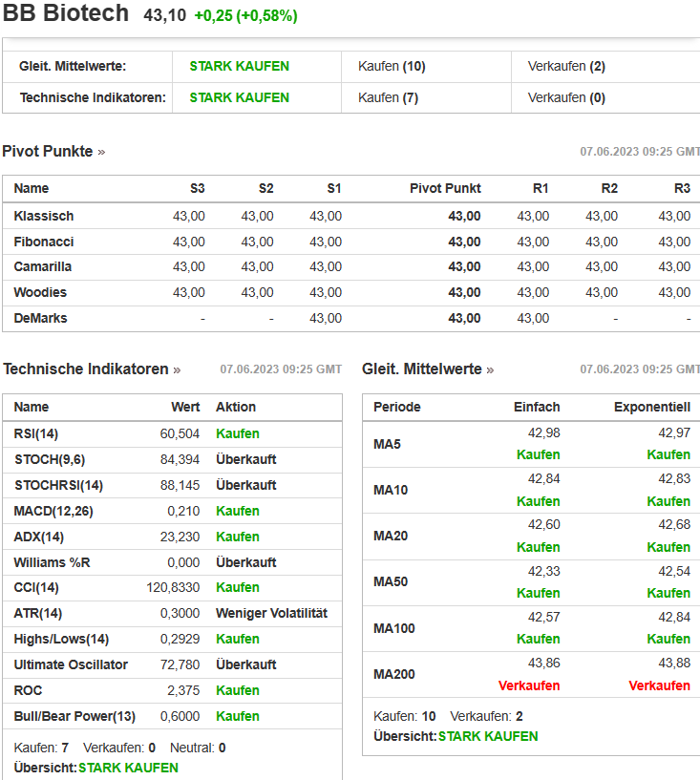Click the Klassisch pivot row label

point(44,216)
